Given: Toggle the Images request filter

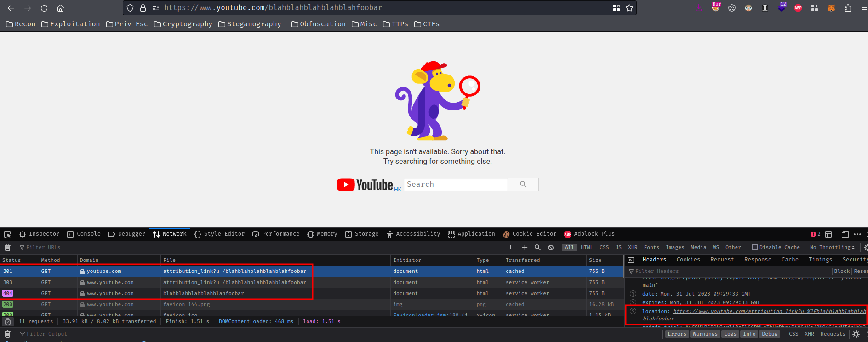Looking at the screenshot, I should click(675, 248).
